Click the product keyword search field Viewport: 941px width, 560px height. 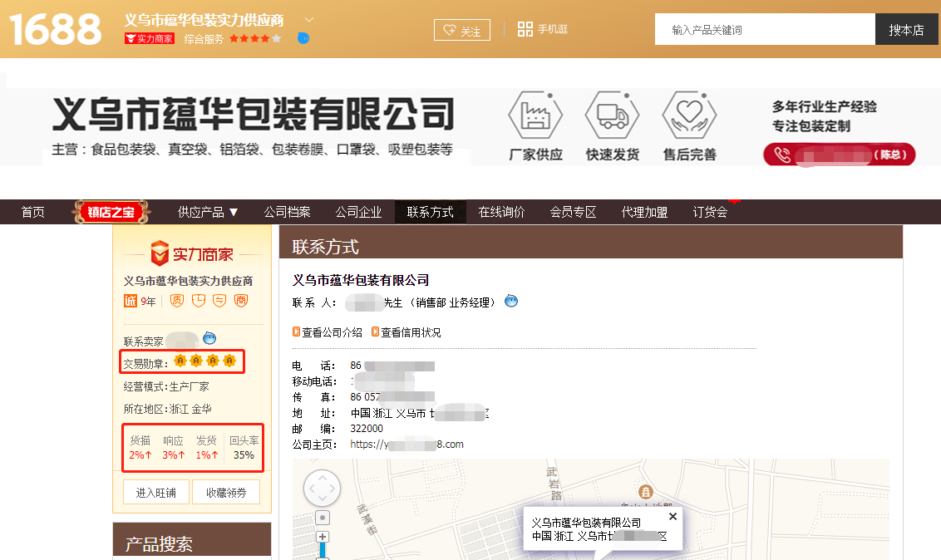765,29
